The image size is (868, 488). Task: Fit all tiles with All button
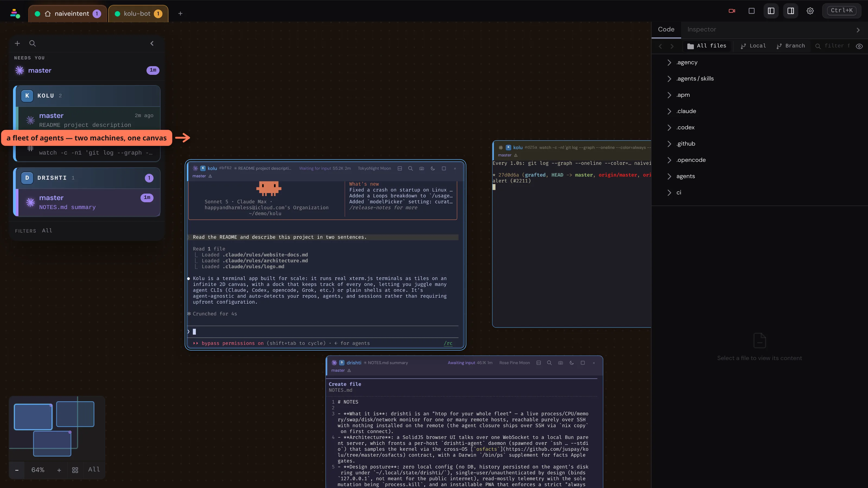pos(94,470)
